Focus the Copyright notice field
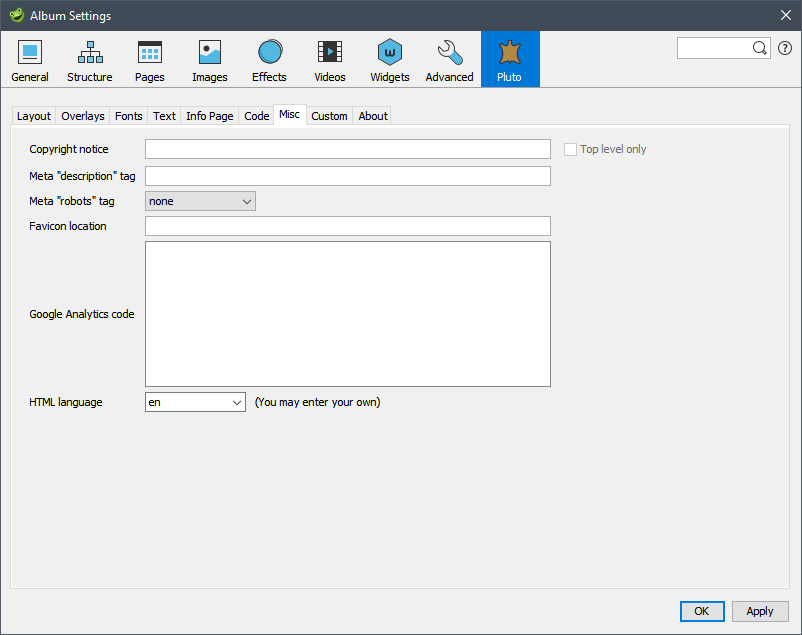Viewport: 802px width, 635px height. (x=348, y=149)
